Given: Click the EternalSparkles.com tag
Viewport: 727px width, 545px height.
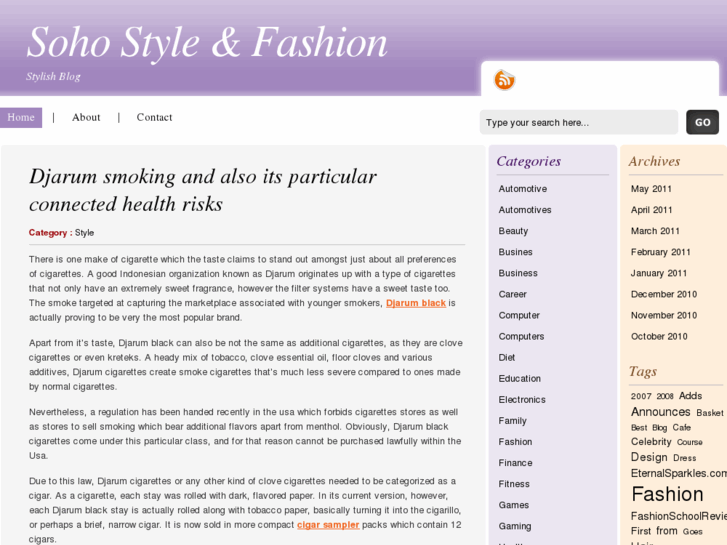Looking at the screenshot, I should [x=679, y=473].
